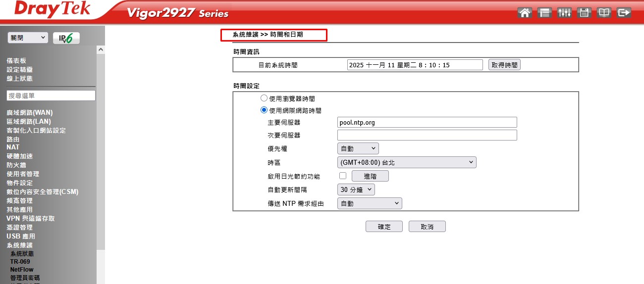
Task: Open the 時區 timezone dropdown
Action: click(x=406, y=162)
